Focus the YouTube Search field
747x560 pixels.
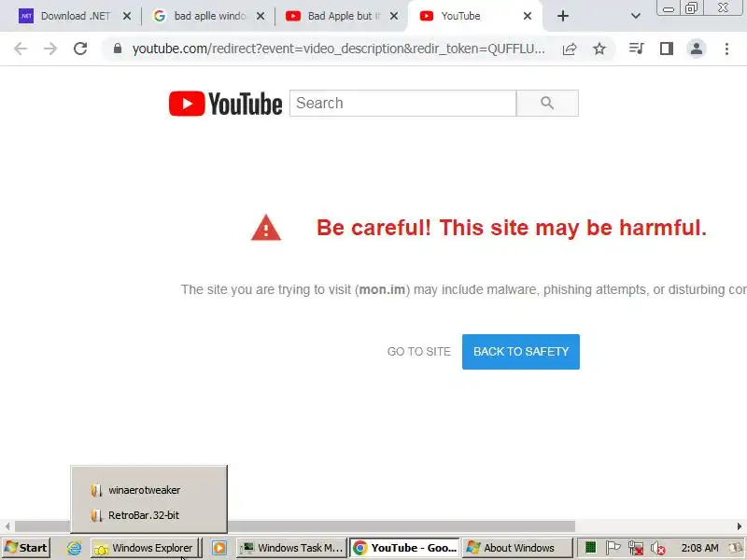[402, 103]
